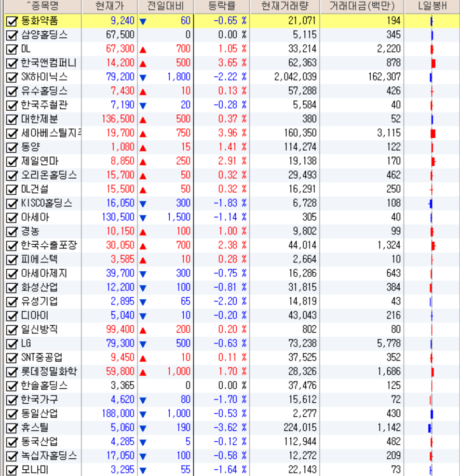This screenshot has width=460, height=476.
Task: Select the 한국수출포장 stock name
Action: point(49,245)
